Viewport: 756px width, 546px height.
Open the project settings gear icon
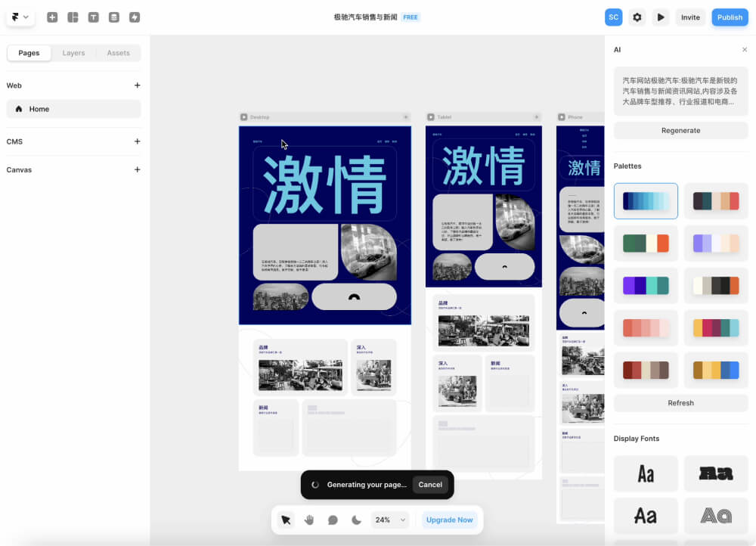(637, 17)
